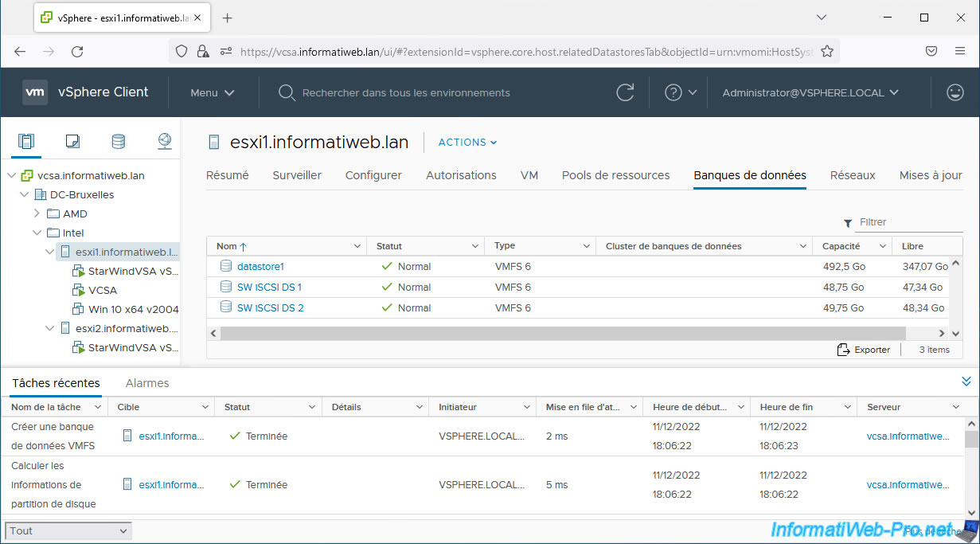Open the Administrator@VSPHERE.LOCAL user menu
Viewport: 980px width, 544px height.
(x=810, y=92)
